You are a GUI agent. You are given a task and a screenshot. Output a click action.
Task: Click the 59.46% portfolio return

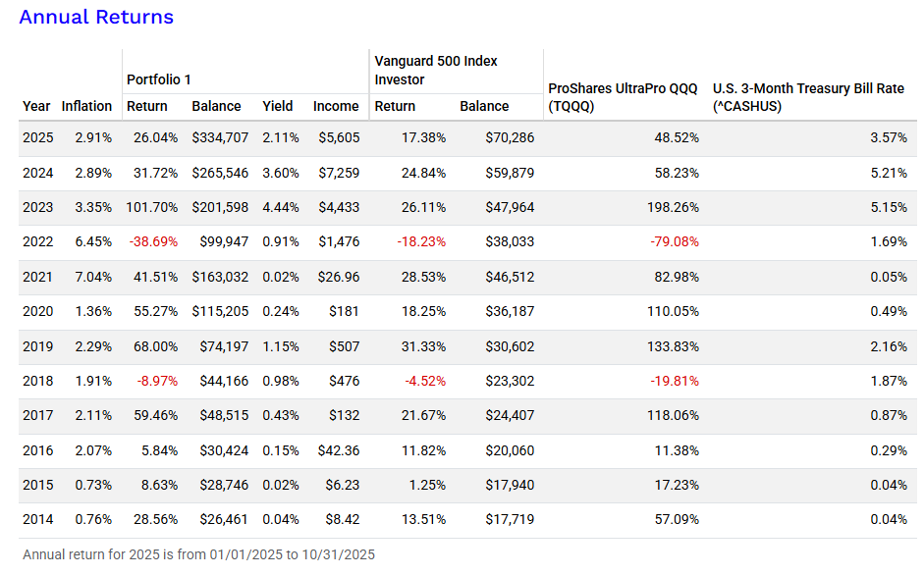(155, 416)
